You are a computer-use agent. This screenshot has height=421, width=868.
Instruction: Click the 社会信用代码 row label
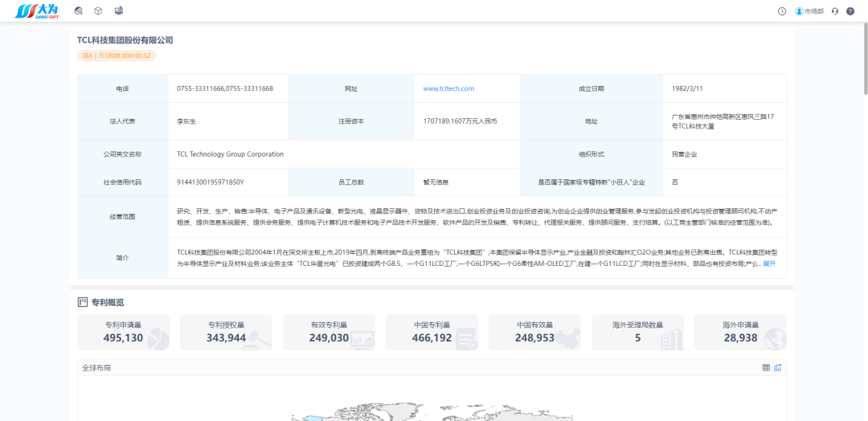coord(122,182)
